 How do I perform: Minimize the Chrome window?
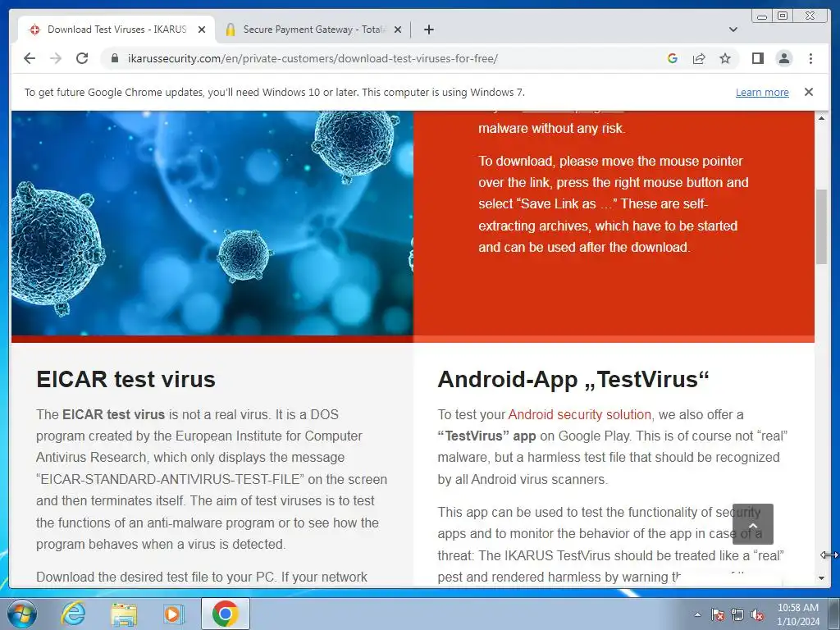point(762,16)
